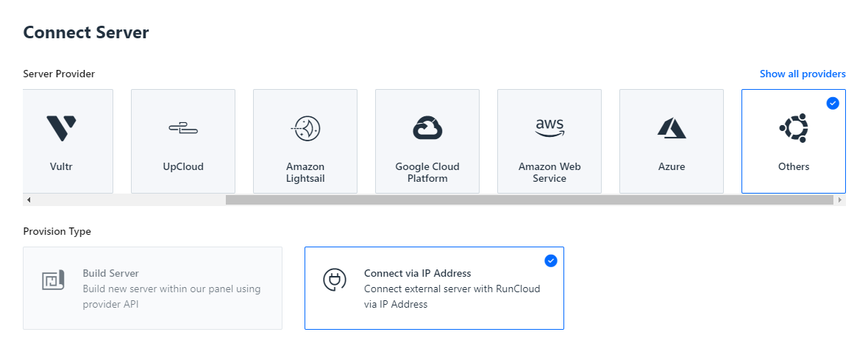Toggle the blue checkmark on Others card
The height and width of the screenshot is (343, 868).
tap(833, 103)
